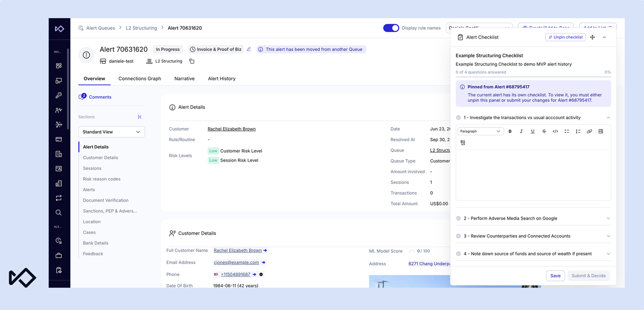Apply bold formatting in checklist editor
Viewport: 644px width, 310px height.
point(510,131)
